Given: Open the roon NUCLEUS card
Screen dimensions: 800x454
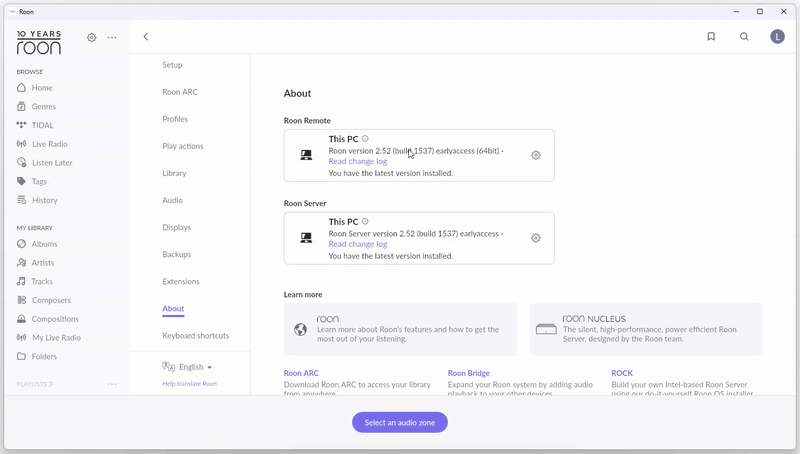Looking at the screenshot, I should click(646, 329).
